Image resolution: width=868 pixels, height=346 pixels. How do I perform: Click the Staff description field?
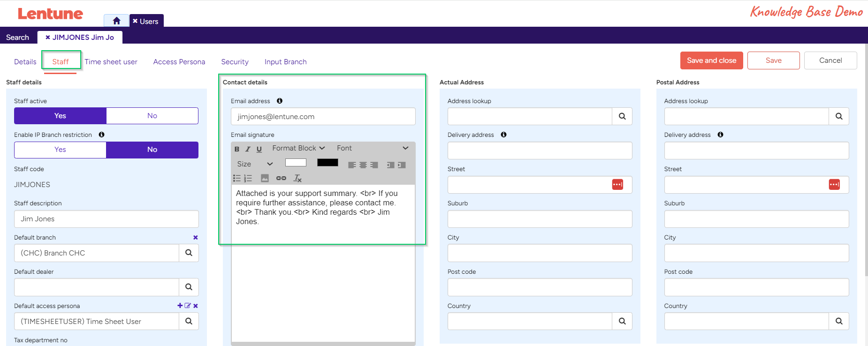[x=107, y=219]
